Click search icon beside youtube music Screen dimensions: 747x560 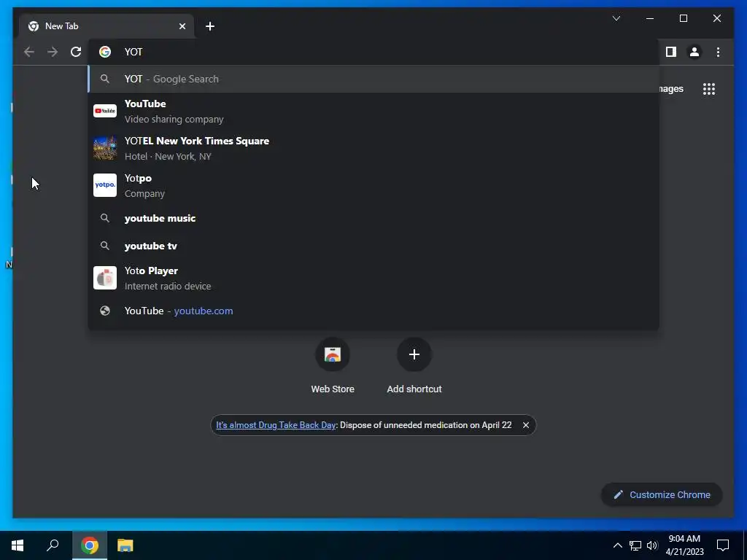[x=105, y=218]
